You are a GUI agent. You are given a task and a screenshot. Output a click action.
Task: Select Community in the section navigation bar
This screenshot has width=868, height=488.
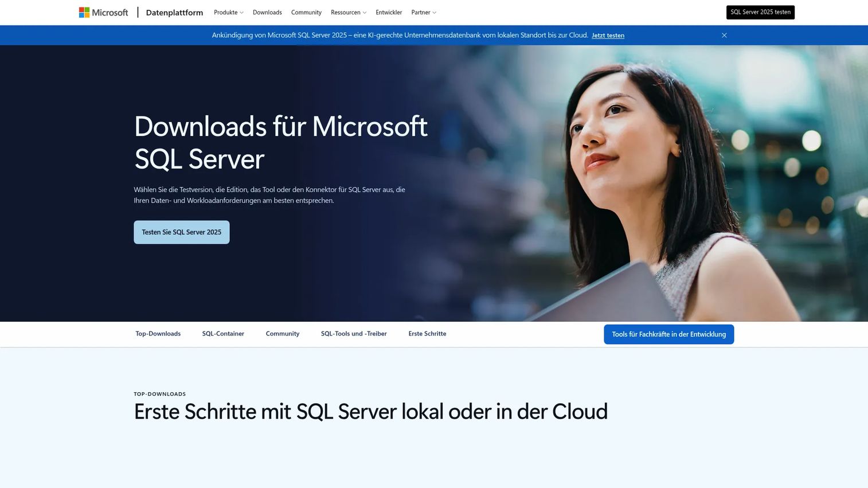click(x=283, y=334)
